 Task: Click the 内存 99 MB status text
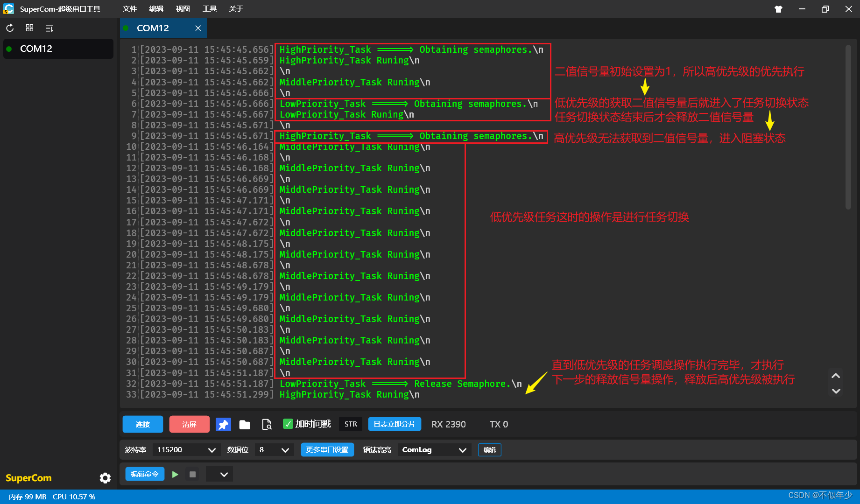point(28,497)
